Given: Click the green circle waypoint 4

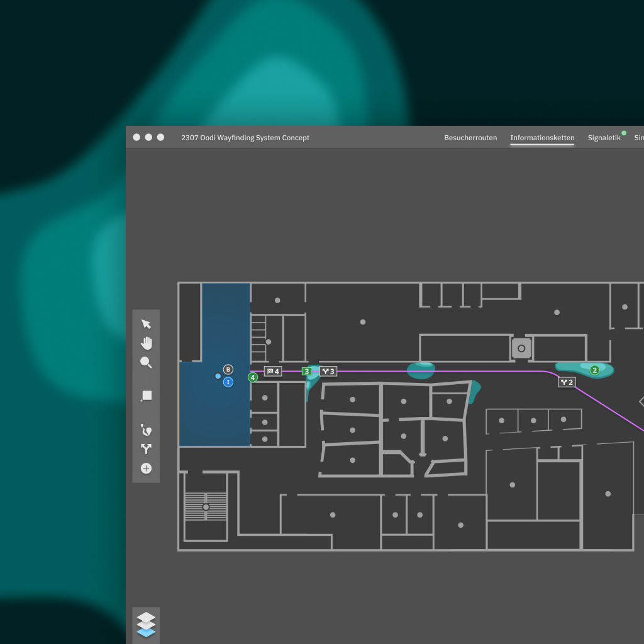Looking at the screenshot, I should pos(253,377).
